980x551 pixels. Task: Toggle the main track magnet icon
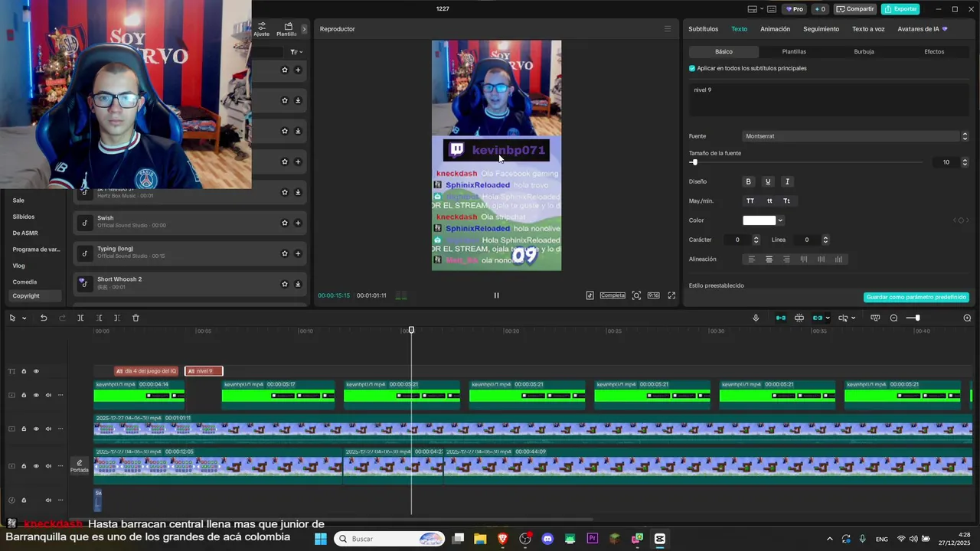point(781,318)
